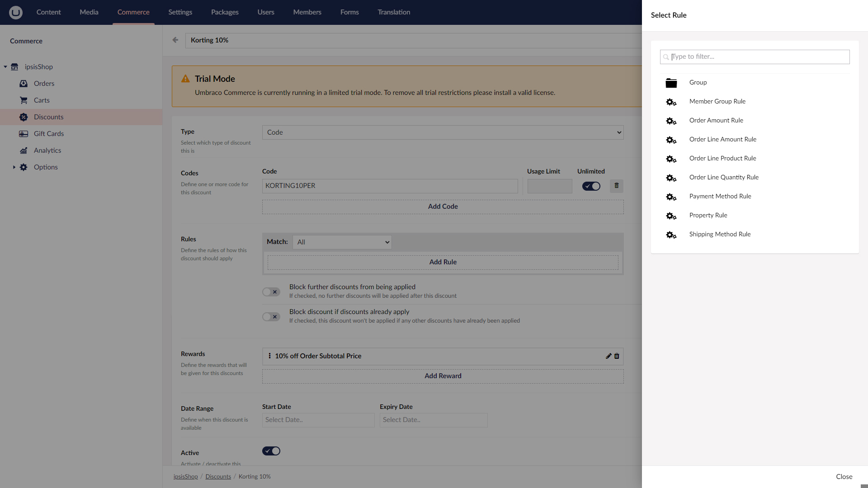Viewport: 868px width, 488px height.
Task: Open the Translation tab
Action: (x=393, y=12)
